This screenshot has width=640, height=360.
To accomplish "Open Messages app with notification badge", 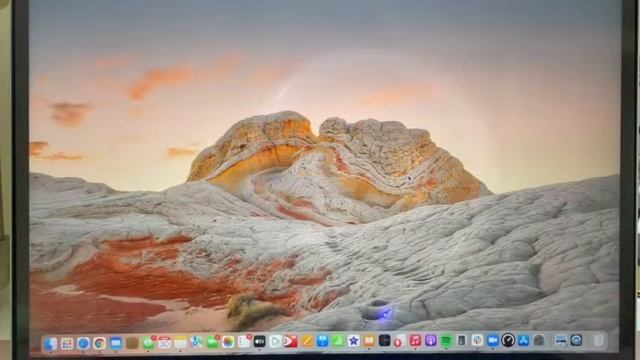I will 149,343.
